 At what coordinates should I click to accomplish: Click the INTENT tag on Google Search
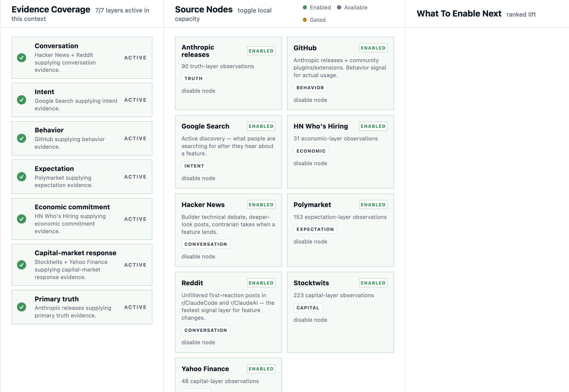click(x=194, y=166)
